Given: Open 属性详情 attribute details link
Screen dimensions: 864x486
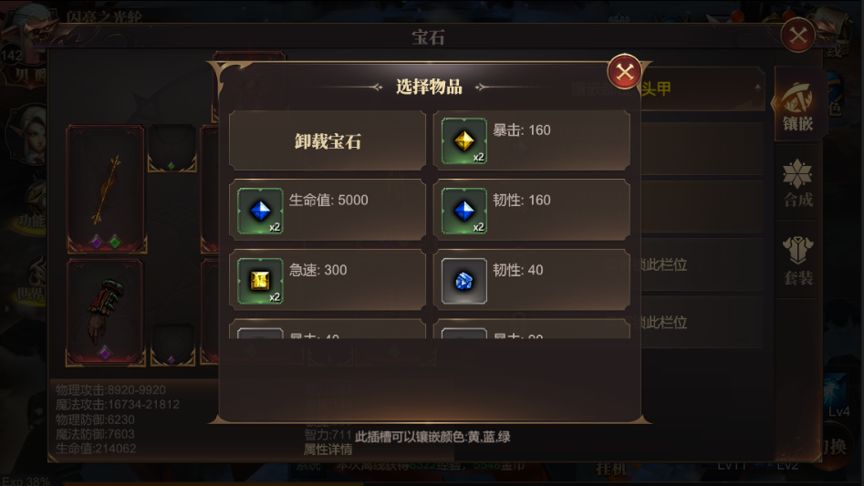Looking at the screenshot, I should (x=328, y=450).
